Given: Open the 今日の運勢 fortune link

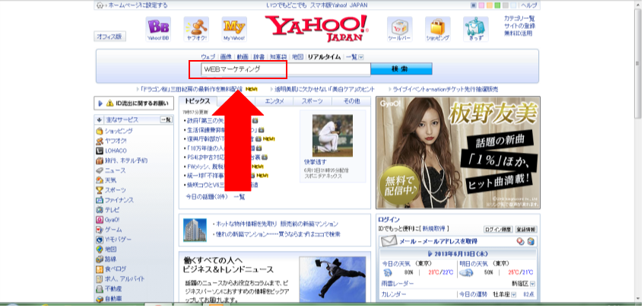Looking at the screenshot, I should (x=473, y=294).
